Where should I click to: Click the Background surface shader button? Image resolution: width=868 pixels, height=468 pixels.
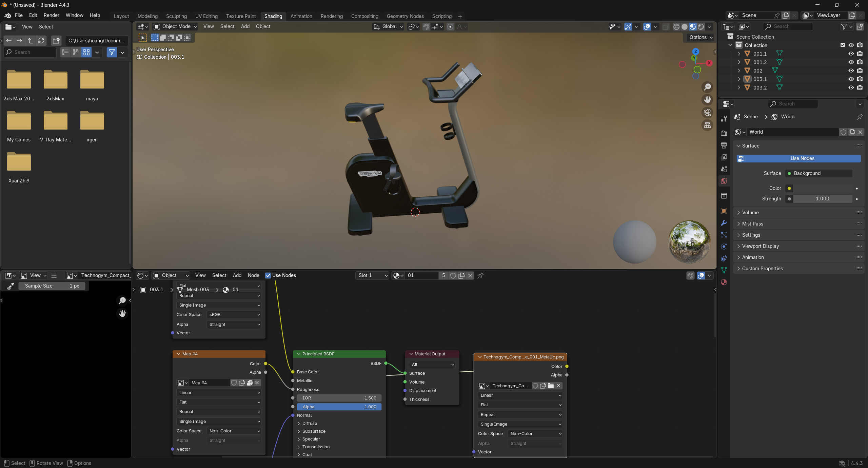[x=819, y=173]
